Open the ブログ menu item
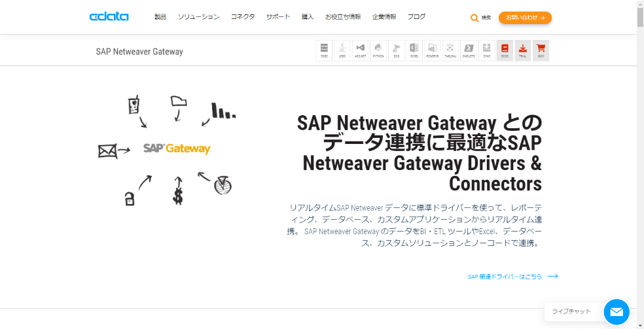The image size is (644, 329). [416, 17]
